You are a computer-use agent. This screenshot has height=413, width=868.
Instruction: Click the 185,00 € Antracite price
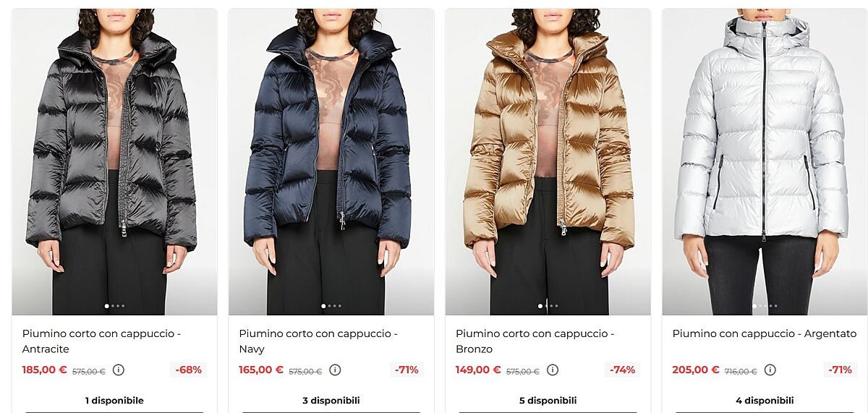click(x=44, y=370)
